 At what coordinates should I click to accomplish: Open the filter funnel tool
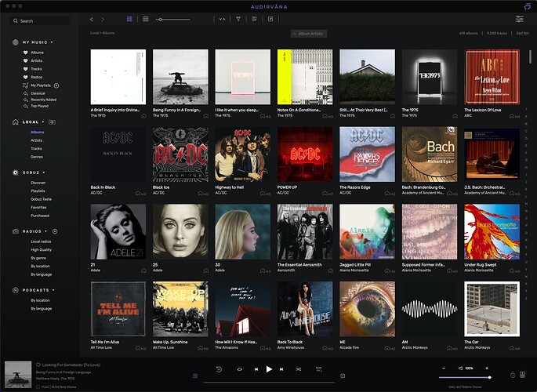238,19
